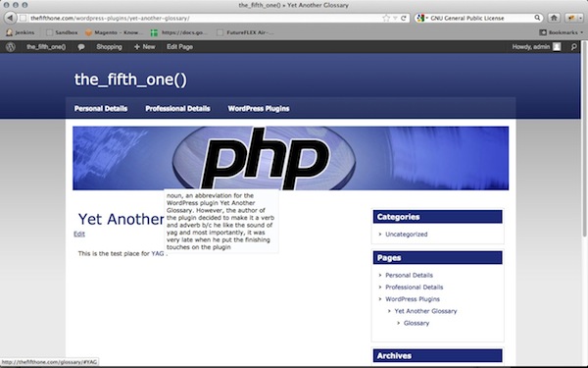Reload the page with the refresh icon
Screen dimensions: 588x368
tap(404, 18)
